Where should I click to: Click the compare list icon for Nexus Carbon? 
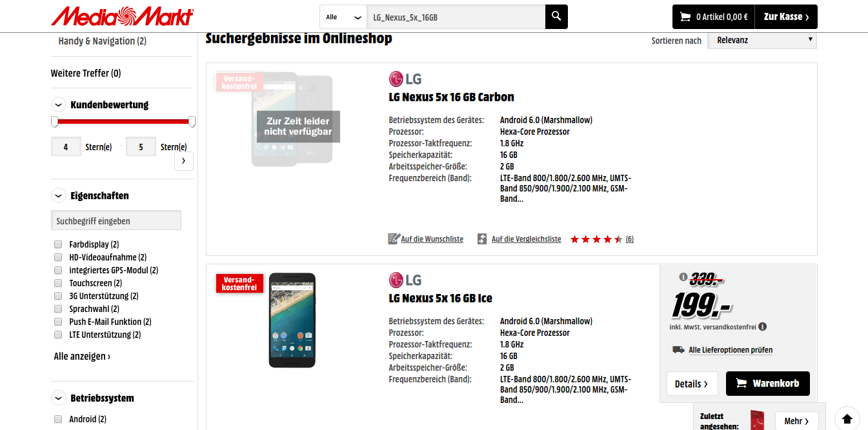pyautogui.click(x=482, y=239)
